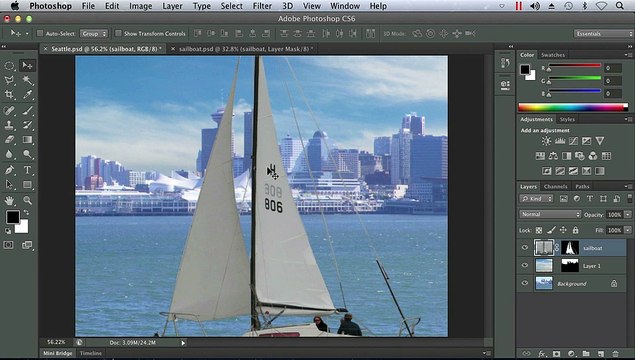Select the Magic Wand tool
Viewport: 635px width, 360px height.
tap(27, 80)
